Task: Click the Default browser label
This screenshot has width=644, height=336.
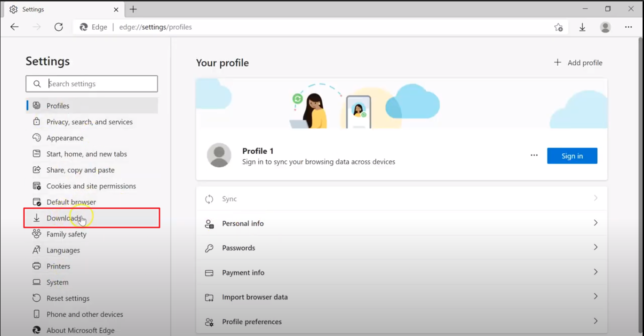Action: (71, 202)
